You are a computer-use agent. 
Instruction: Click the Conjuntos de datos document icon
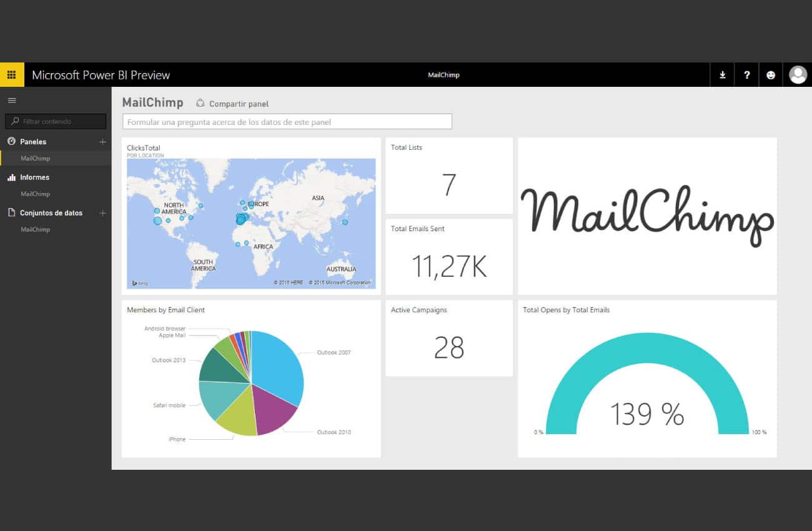pyautogui.click(x=11, y=212)
